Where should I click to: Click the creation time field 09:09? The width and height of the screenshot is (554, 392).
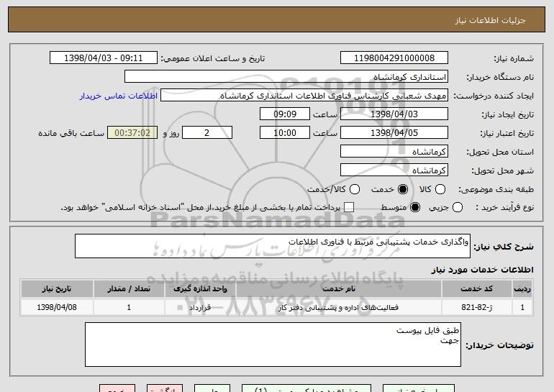point(285,114)
